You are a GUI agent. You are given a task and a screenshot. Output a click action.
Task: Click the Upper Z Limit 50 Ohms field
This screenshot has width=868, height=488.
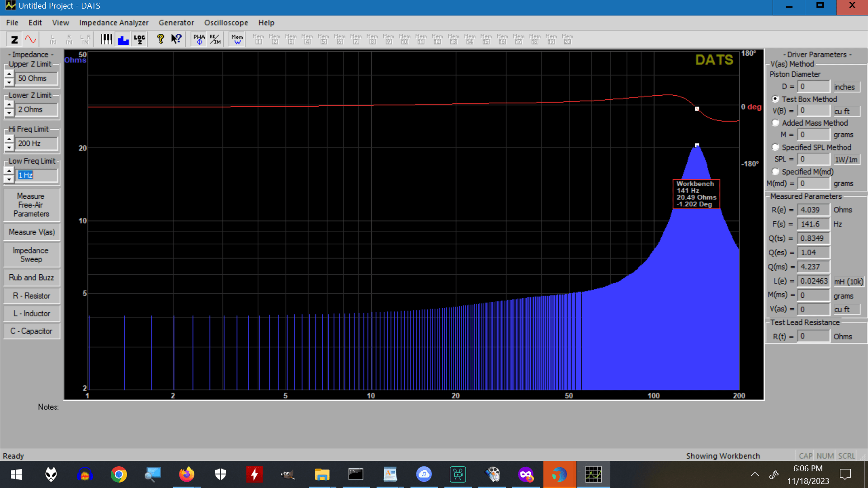37,78
